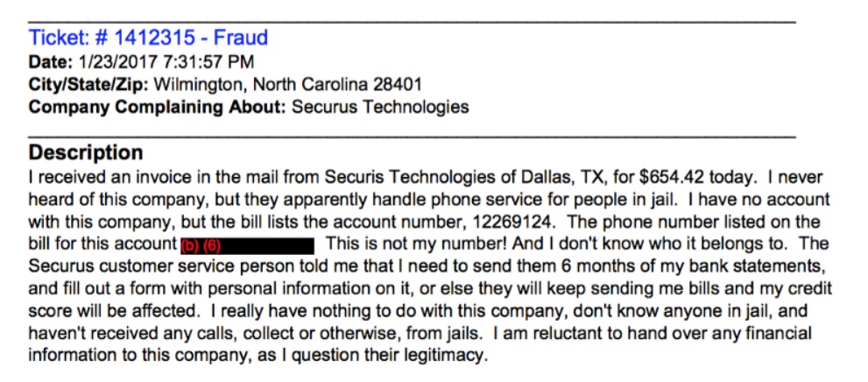
Task: Click the Description heading
Action: click(86, 152)
